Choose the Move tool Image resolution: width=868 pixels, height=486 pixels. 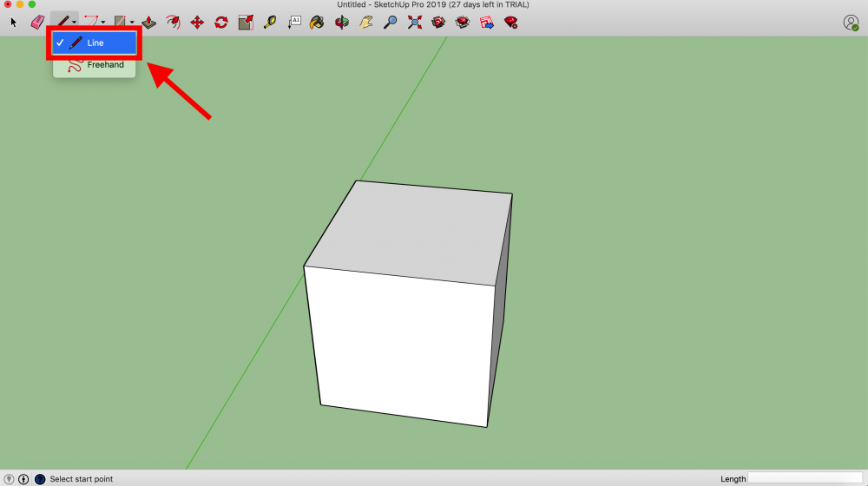point(197,23)
